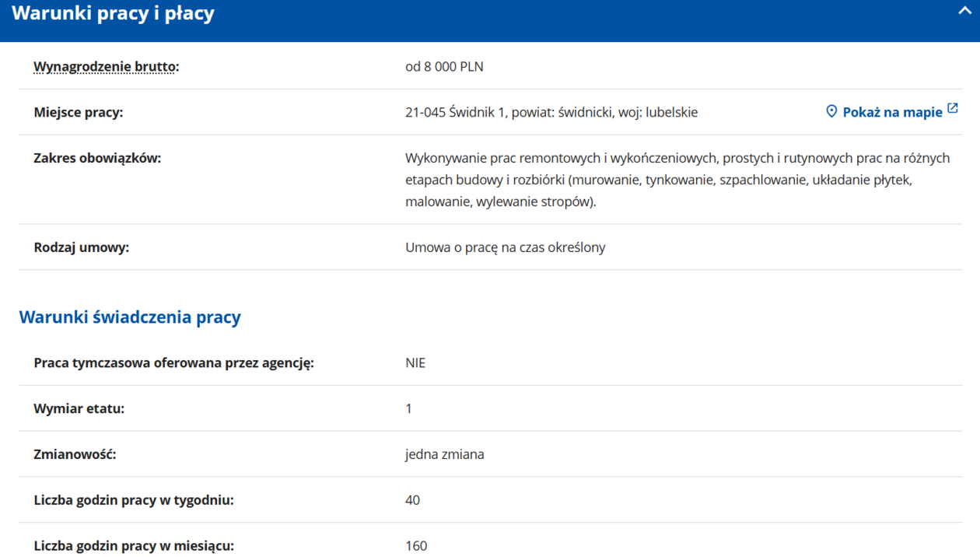Click the Warunki pracy i płacy header title
Viewport: 980px width, 557px height.
113,14
